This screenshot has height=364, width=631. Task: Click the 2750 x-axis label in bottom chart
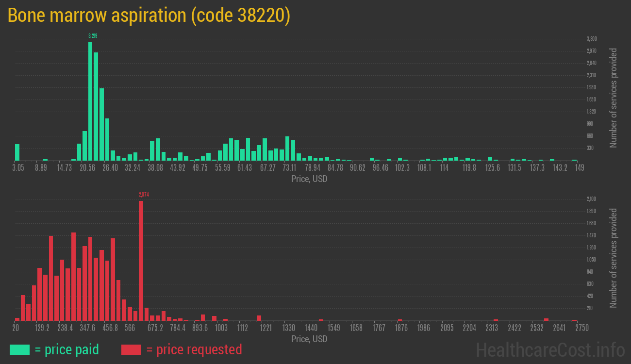point(575,328)
